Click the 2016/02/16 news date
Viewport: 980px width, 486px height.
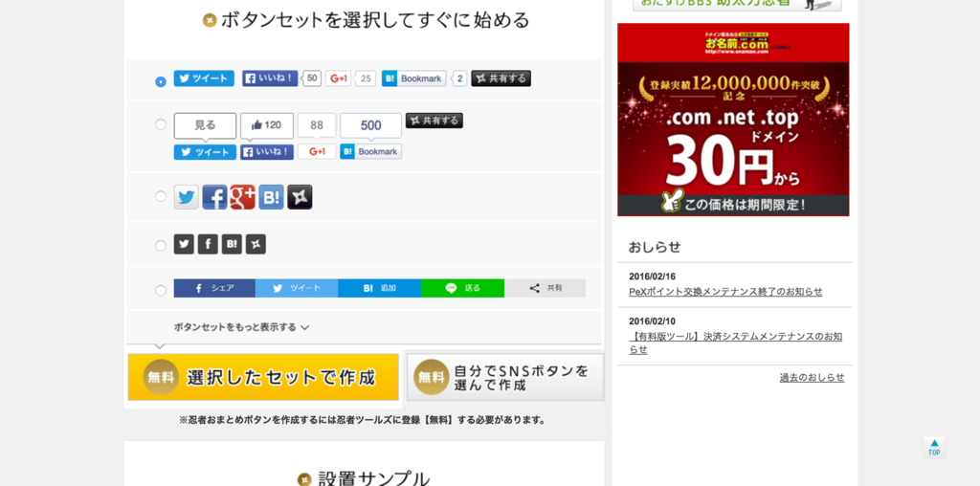pos(652,276)
